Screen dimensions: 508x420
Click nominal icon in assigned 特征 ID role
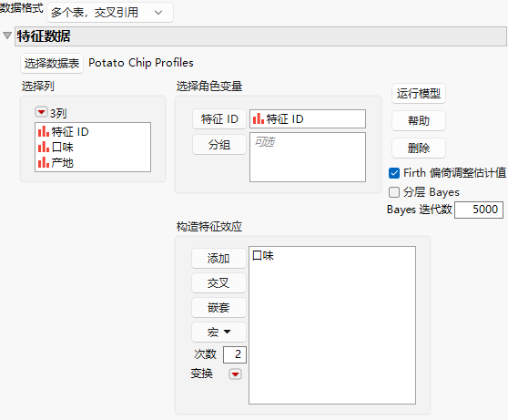pyautogui.click(x=259, y=118)
